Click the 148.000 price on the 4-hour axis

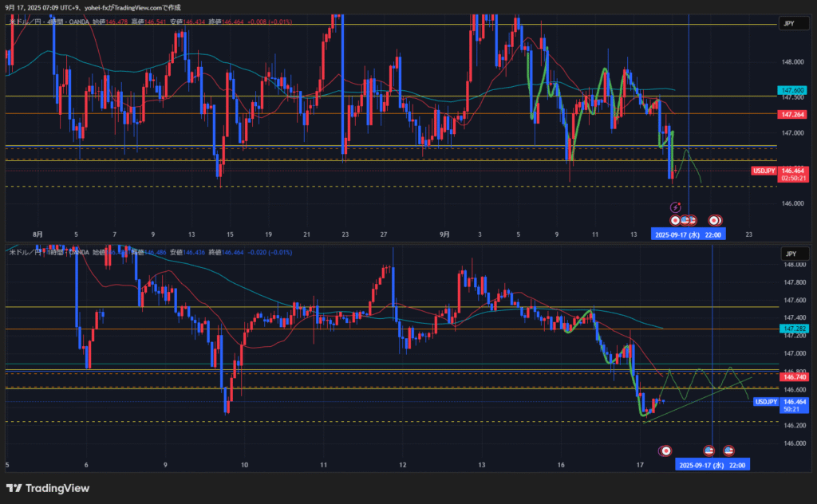(x=792, y=62)
